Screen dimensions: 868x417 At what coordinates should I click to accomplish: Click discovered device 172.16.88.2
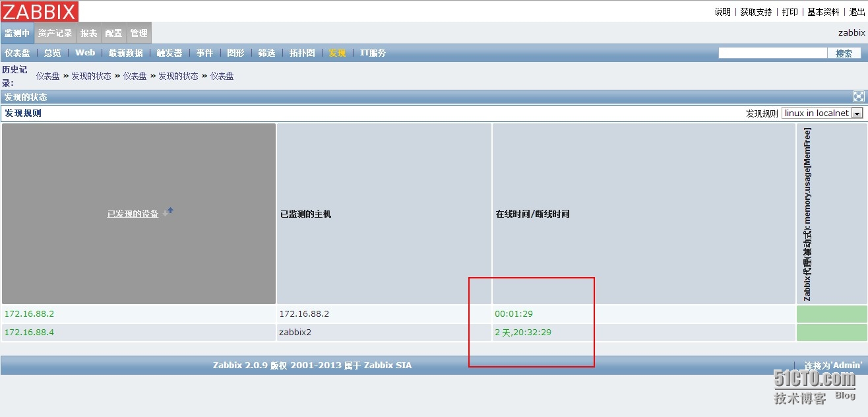point(29,313)
